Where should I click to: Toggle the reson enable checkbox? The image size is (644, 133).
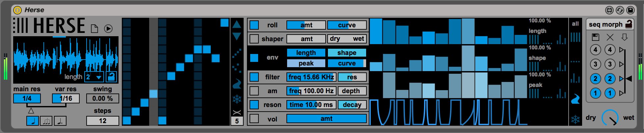pos(254,105)
